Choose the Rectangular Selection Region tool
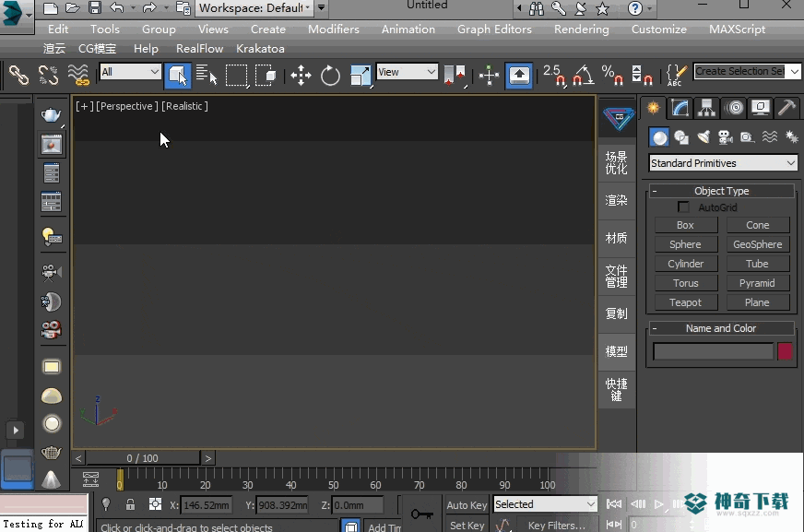The height and width of the screenshot is (532, 804). 236,76
